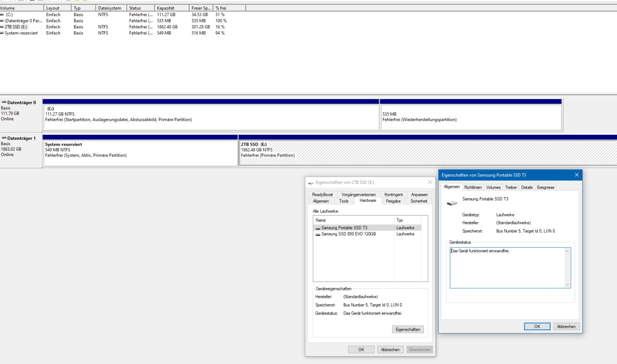Click the (C:) volume icon in the volume list
Viewport: 617px width, 364px height.
2,15
